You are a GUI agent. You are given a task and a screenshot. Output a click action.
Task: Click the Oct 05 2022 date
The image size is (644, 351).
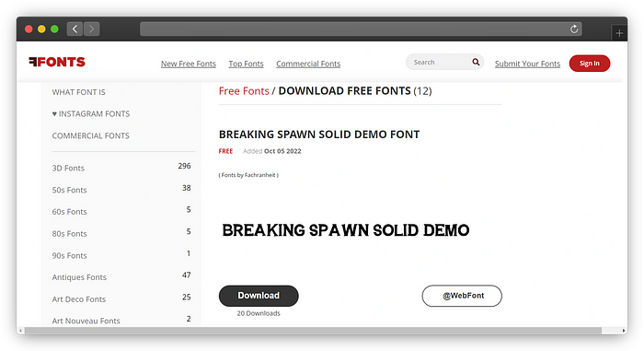coord(282,151)
